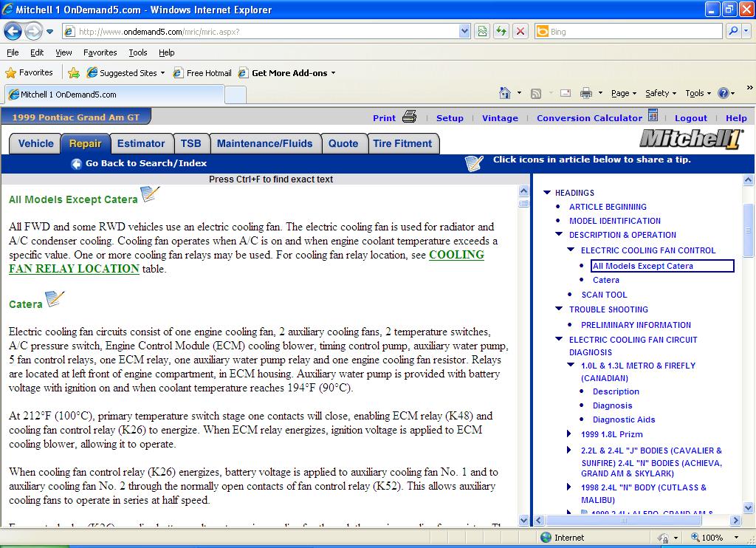
Task: Collapse the 1.0L & 1.3L METRO & FIREFLY node
Action: coord(571,365)
